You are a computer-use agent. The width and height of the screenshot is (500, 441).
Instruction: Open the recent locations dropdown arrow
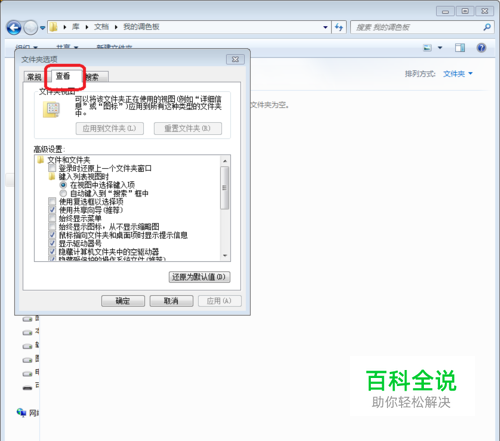42,28
